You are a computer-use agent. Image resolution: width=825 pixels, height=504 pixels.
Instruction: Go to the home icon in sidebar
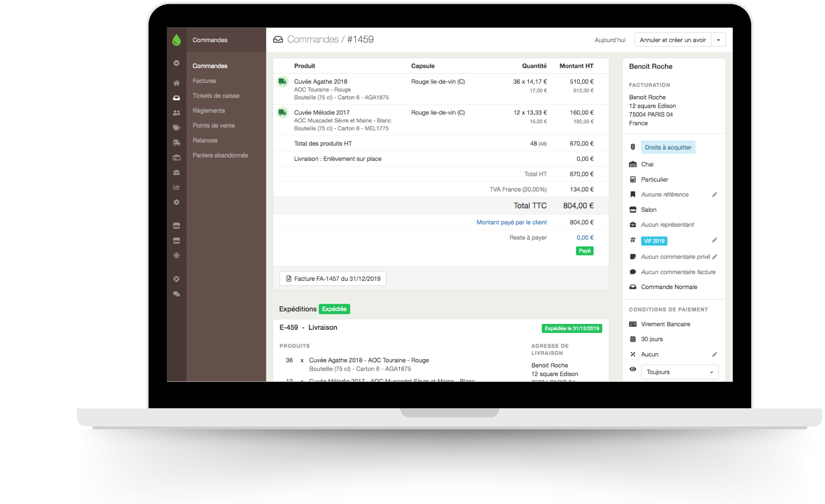(176, 83)
